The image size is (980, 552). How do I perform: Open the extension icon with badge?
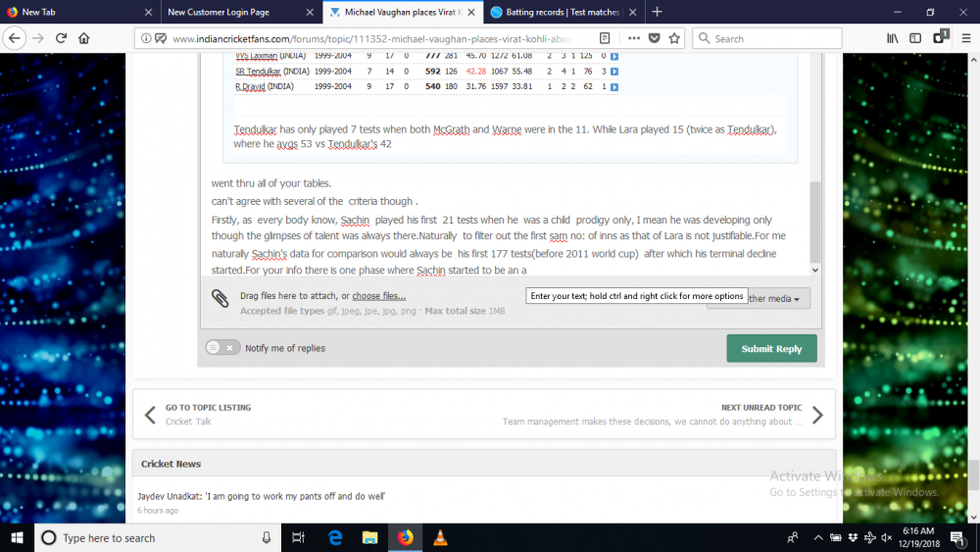tap(940, 37)
